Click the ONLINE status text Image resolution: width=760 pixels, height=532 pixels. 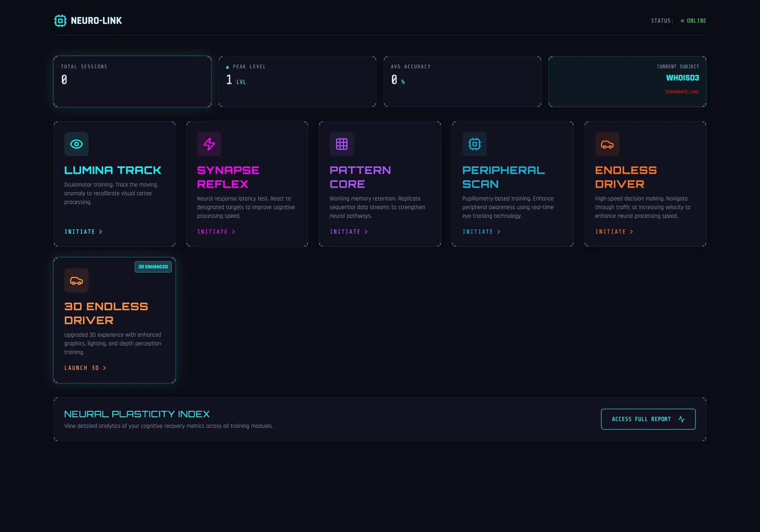click(x=696, y=21)
